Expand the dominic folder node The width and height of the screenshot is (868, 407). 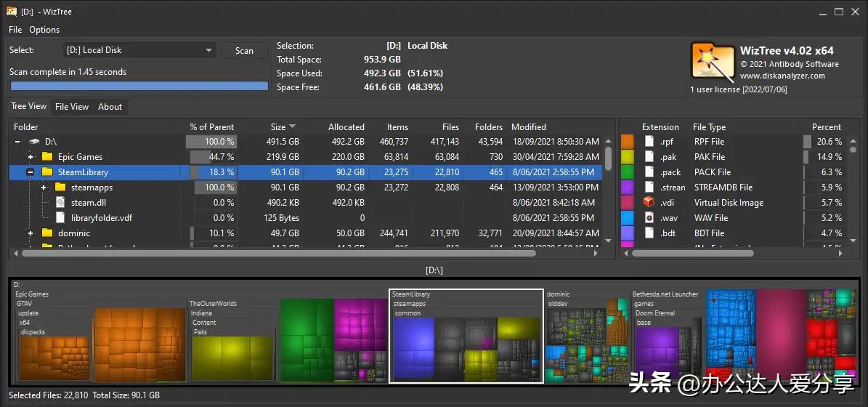31,233
